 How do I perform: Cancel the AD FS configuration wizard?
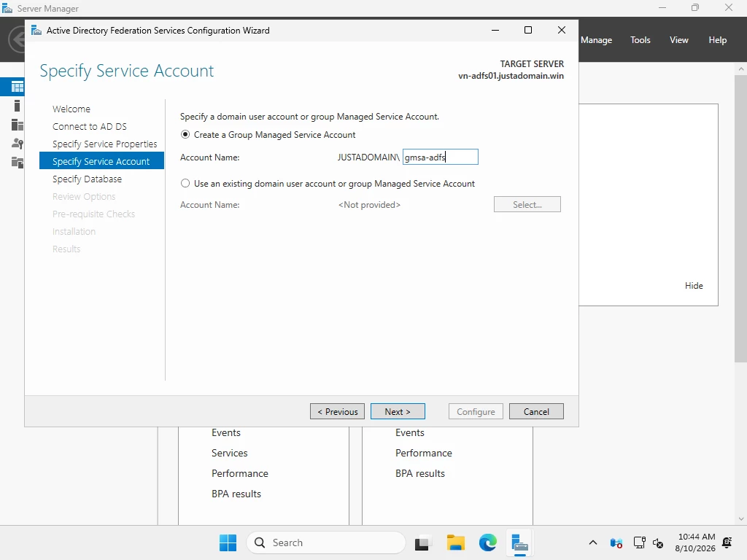coord(536,411)
